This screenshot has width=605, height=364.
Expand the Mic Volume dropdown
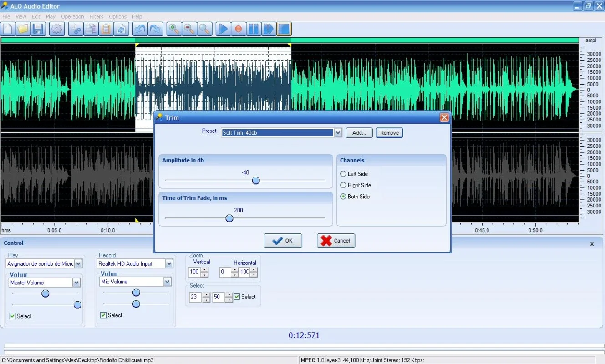(x=167, y=282)
